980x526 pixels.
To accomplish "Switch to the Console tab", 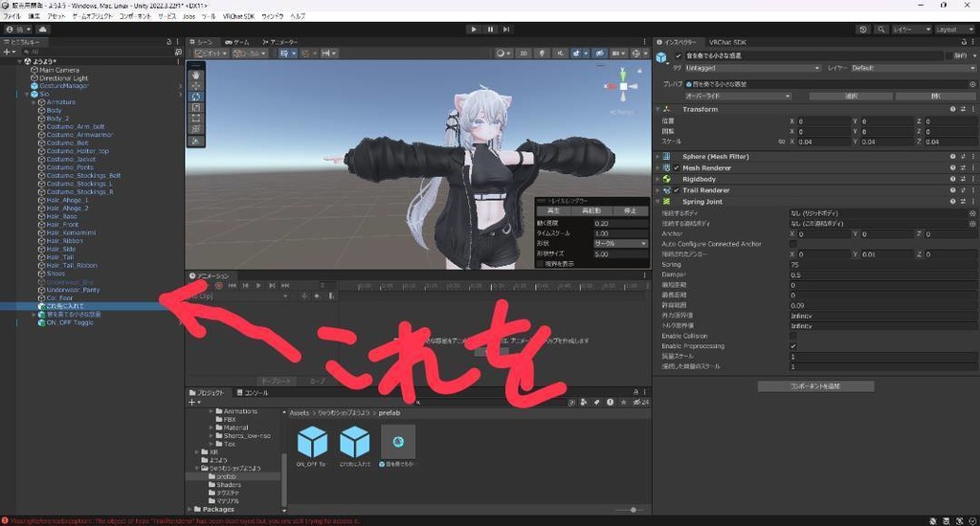I will pos(253,392).
